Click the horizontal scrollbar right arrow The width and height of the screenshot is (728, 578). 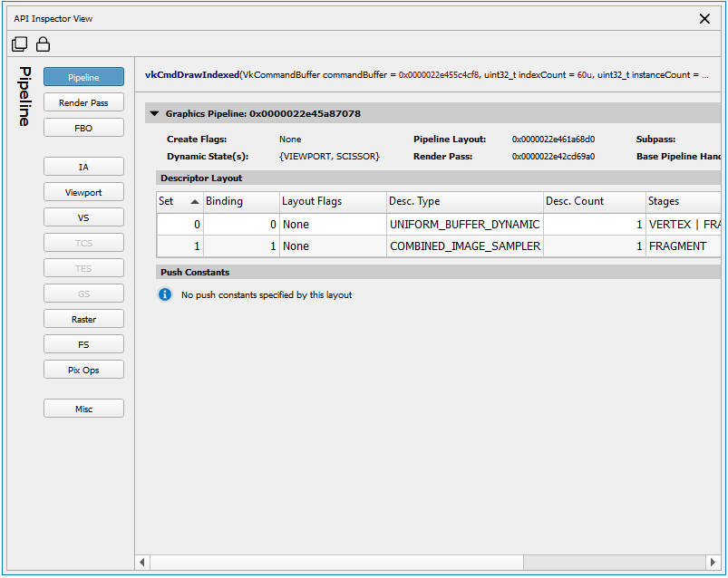tap(713, 563)
